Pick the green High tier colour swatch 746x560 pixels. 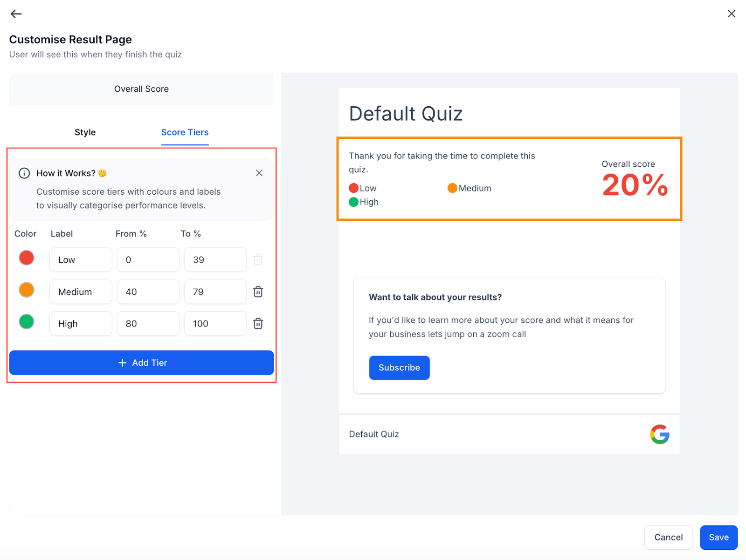point(27,321)
